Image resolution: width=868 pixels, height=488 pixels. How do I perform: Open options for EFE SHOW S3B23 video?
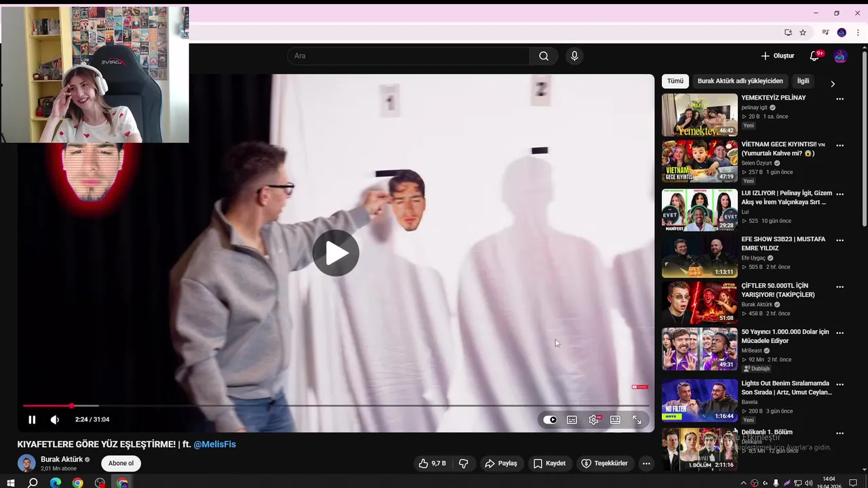[x=840, y=241]
